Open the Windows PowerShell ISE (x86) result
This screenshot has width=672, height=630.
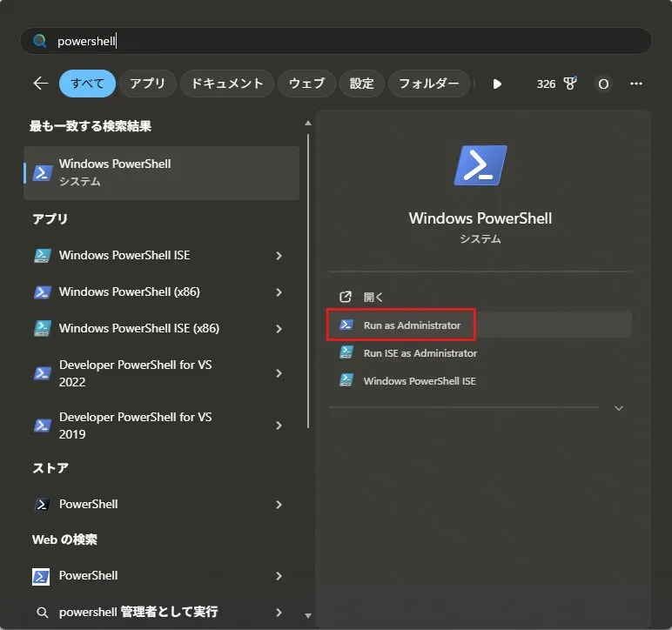(x=162, y=329)
